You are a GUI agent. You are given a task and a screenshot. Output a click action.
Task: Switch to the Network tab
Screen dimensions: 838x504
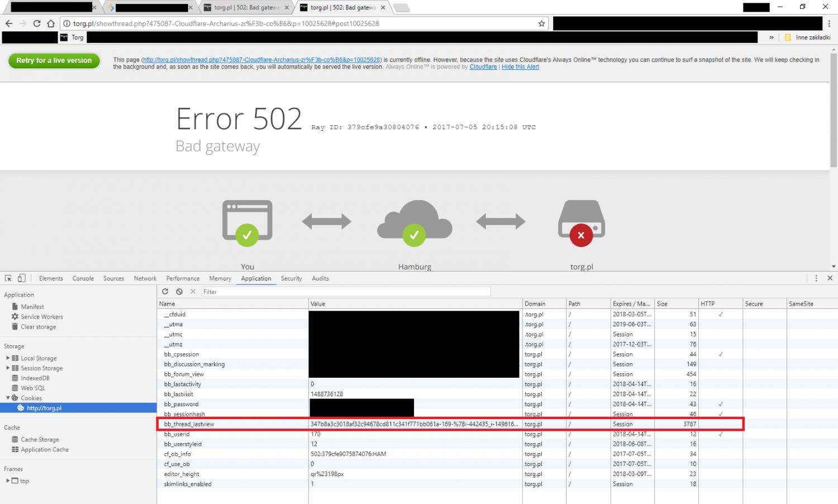145,278
